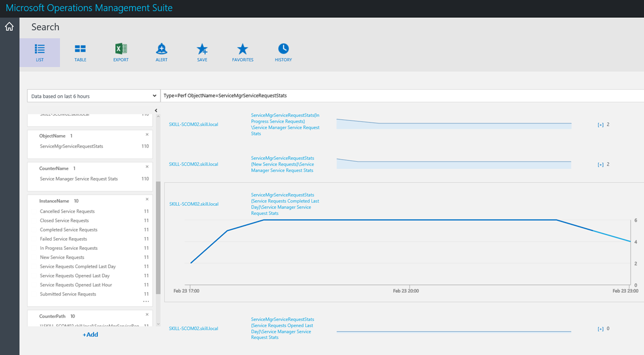Open Favorites searches
Viewport: 644px width, 355px height.
[243, 53]
